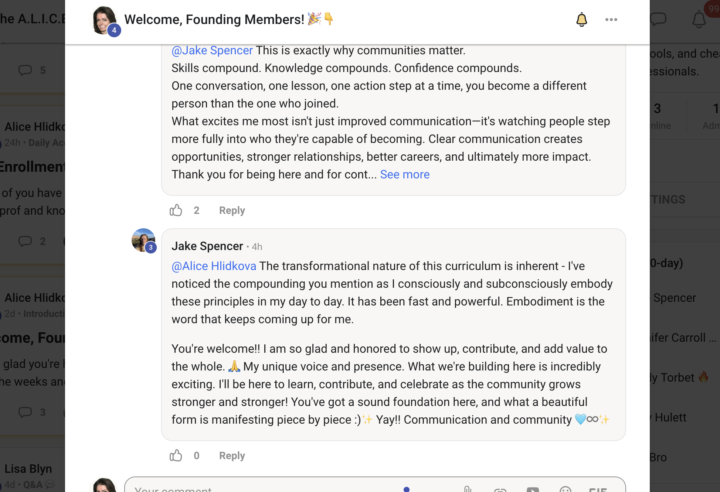Click Jake Spencer commenter name
720x492 pixels.
207,246
